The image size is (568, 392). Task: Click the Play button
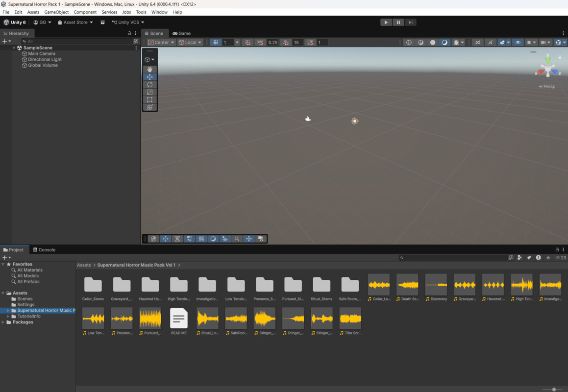386,22
